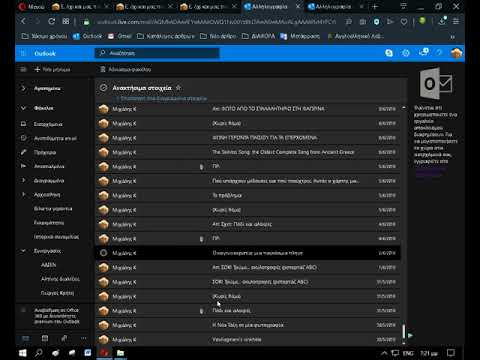Open Windows taskbar search
Image resolution: width=480 pixels, height=360 pixels.
(x=39, y=353)
